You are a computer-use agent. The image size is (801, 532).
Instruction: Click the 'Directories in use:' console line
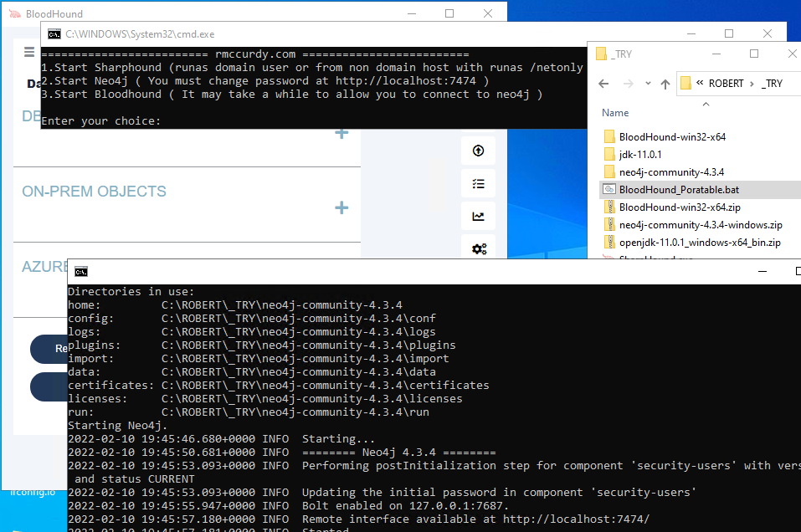click(131, 292)
